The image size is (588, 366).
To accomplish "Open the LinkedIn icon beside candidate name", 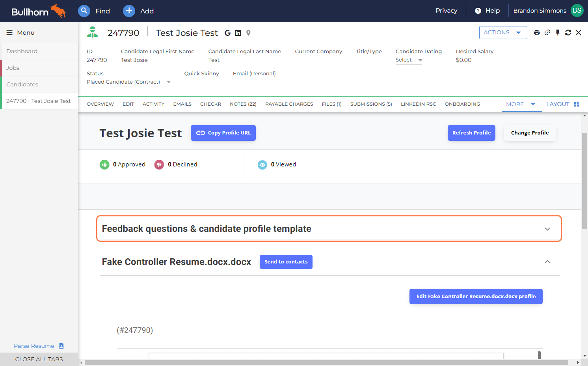I will [238, 33].
